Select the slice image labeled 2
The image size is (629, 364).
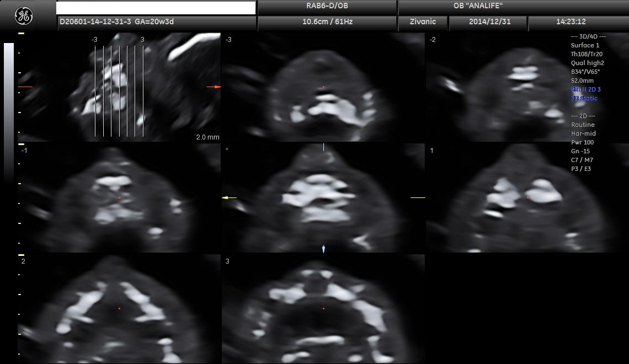tap(119, 309)
